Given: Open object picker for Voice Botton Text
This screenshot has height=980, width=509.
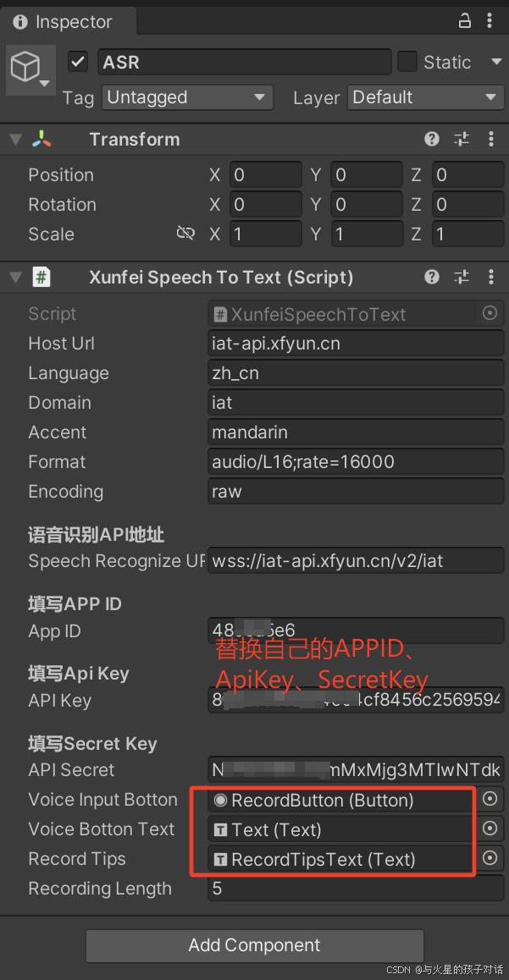Looking at the screenshot, I should coord(490,829).
